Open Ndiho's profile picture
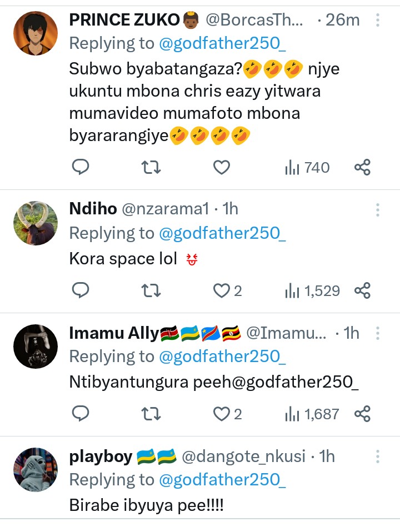This screenshot has width=400, height=532. point(36,223)
